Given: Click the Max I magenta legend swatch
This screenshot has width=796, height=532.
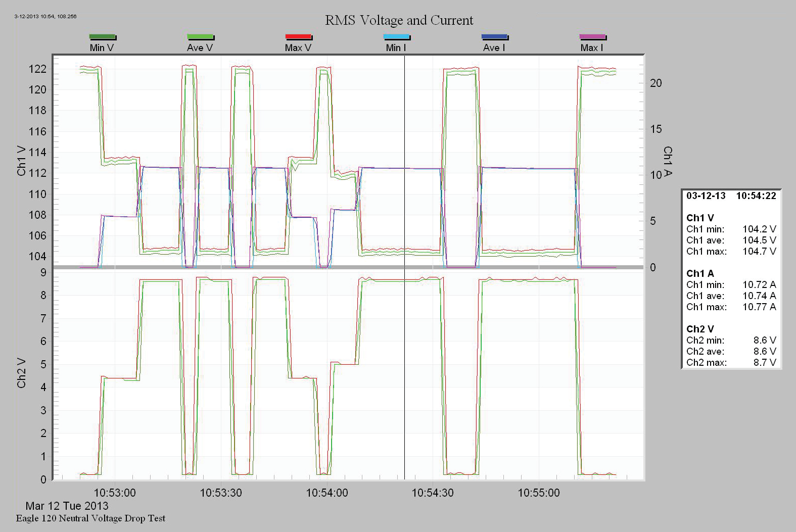Looking at the screenshot, I should click(593, 37).
